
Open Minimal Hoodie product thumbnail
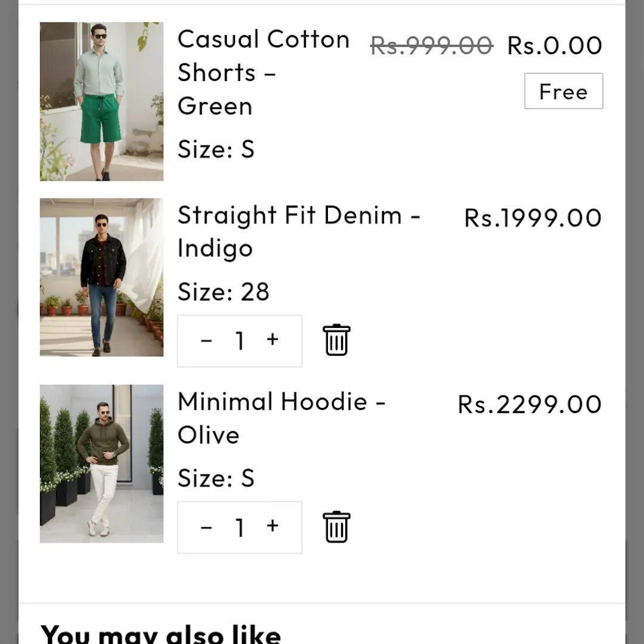101,464
